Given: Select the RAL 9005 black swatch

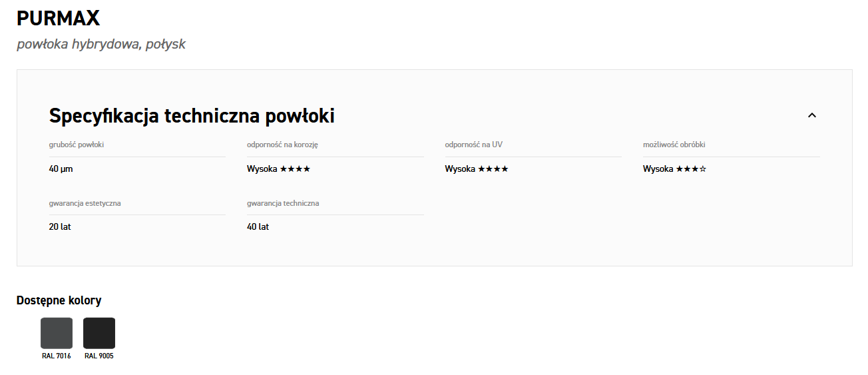Looking at the screenshot, I should 99,333.
